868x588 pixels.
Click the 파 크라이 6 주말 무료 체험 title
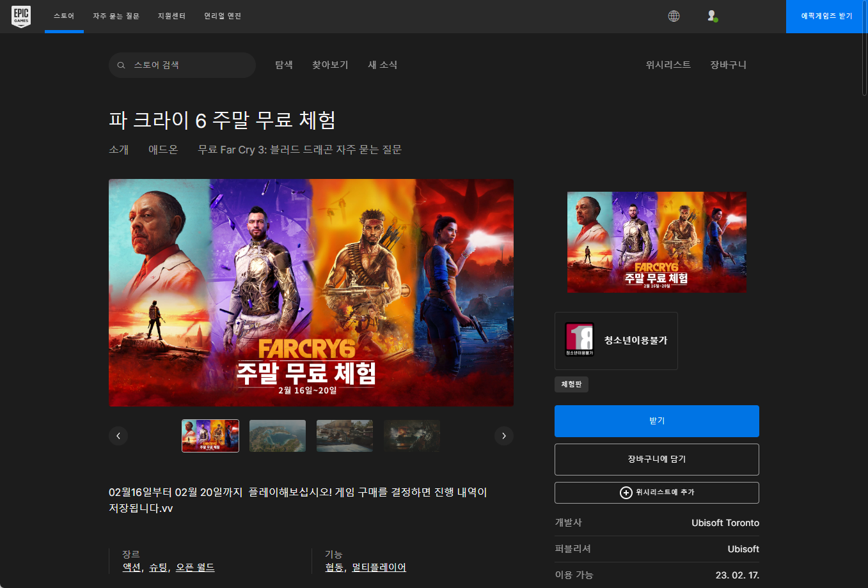(x=222, y=120)
